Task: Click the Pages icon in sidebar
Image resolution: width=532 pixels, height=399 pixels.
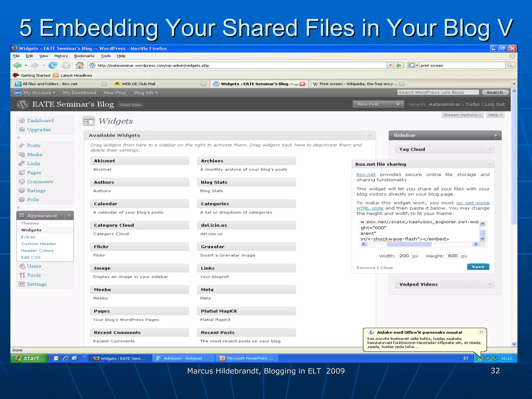Action: tap(22, 172)
